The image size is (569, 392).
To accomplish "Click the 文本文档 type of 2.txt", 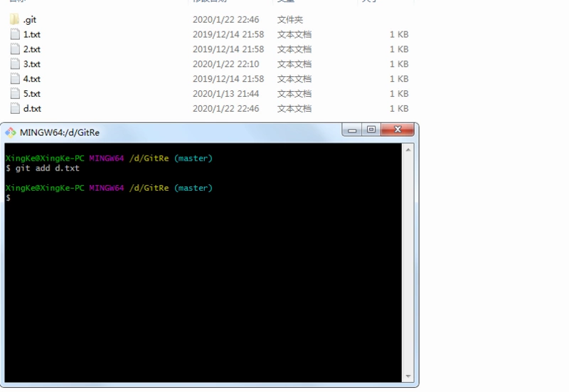I will click(x=294, y=49).
